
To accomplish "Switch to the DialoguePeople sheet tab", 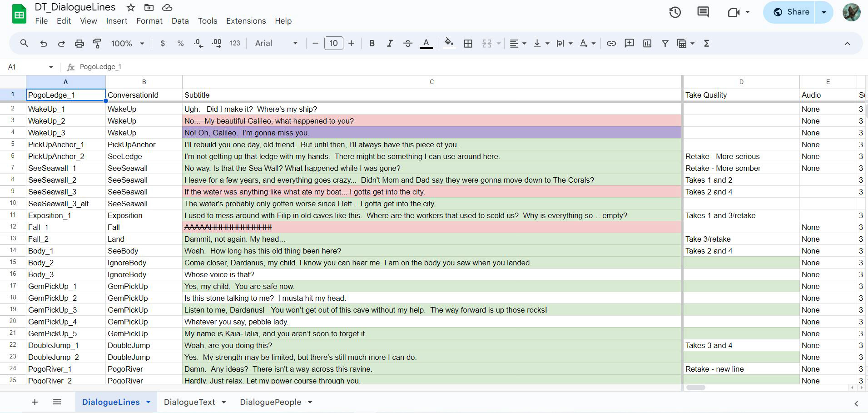I will point(271,402).
